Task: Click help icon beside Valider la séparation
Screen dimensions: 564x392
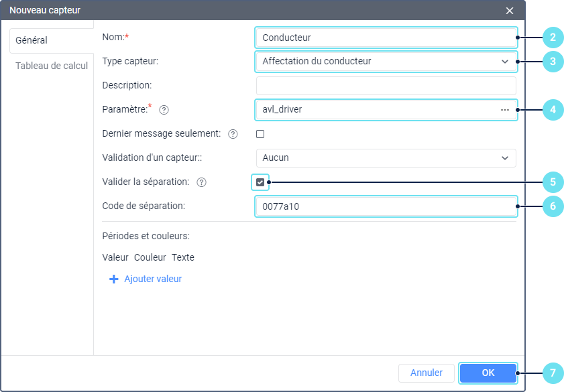Action: click(x=201, y=182)
